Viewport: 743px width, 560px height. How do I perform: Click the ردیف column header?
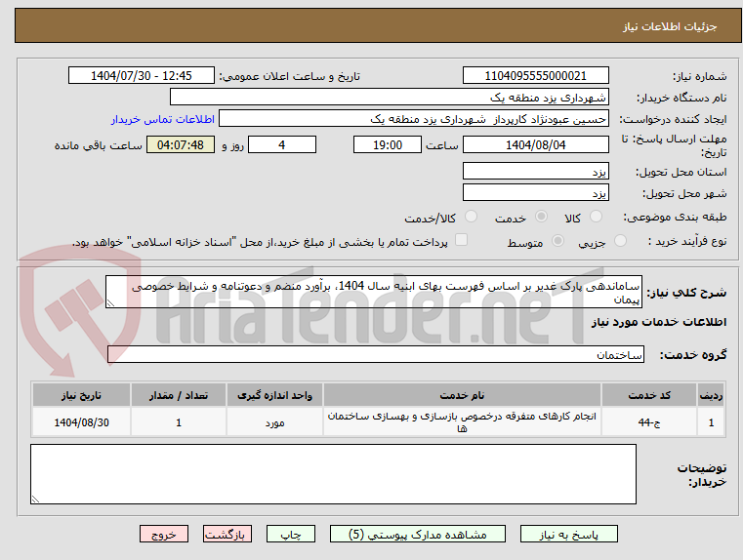point(711,395)
